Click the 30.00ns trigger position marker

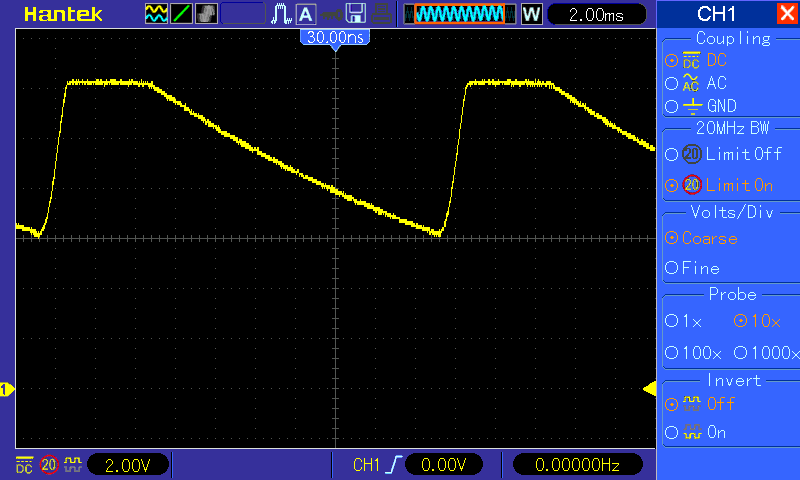[335, 39]
